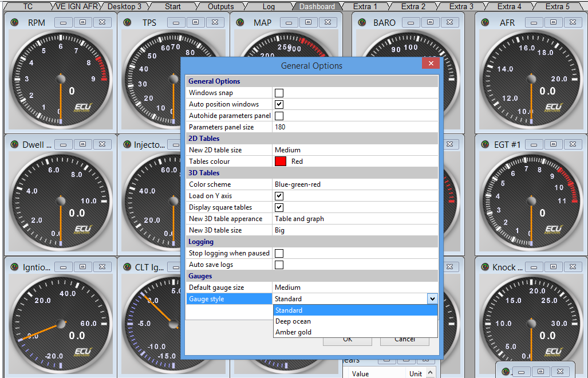This screenshot has height=378, width=588.
Task: Click the red Tables colour swatch
Action: coord(281,162)
